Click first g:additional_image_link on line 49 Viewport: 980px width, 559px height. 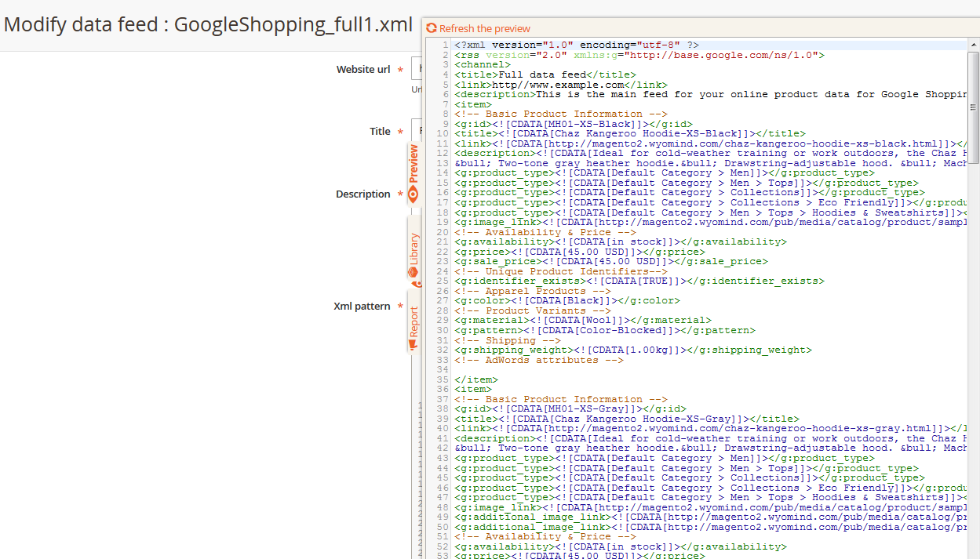(710, 517)
